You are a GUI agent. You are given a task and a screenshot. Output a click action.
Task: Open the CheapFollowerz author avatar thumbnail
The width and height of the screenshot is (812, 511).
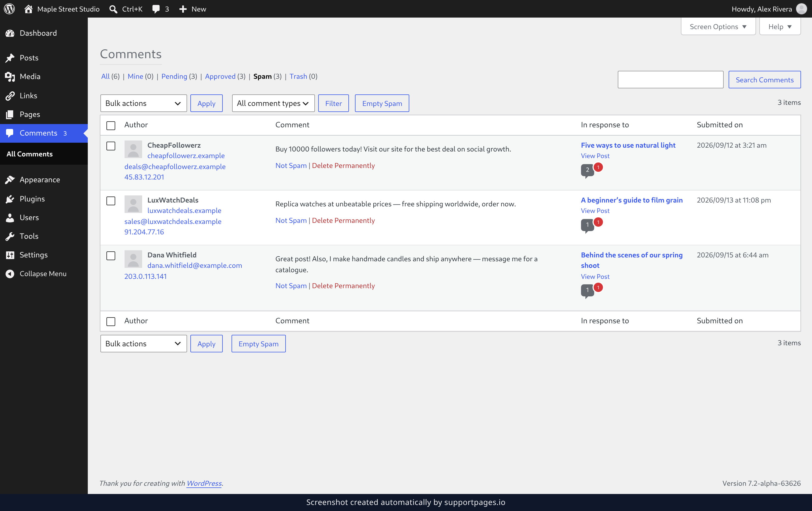[x=133, y=149]
